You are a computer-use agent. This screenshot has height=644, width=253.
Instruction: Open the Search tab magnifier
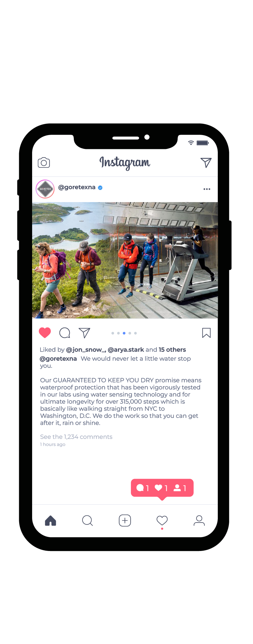pyautogui.click(x=87, y=520)
